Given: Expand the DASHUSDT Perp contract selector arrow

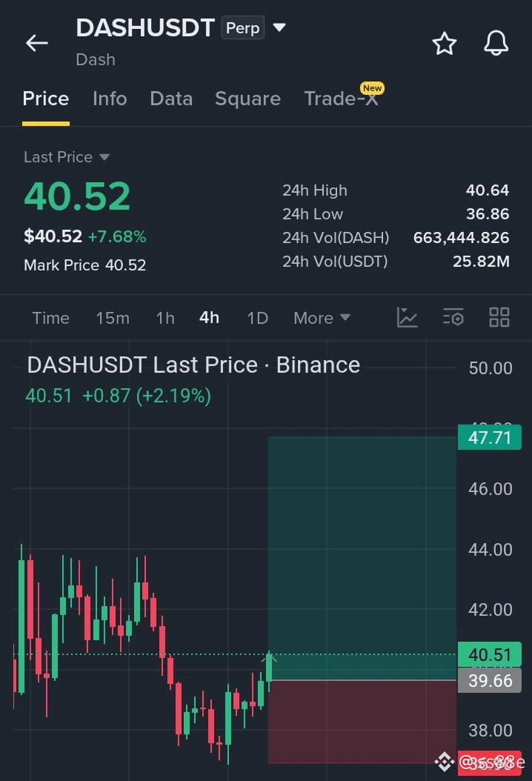Looking at the screenshot, I should pyautogui.click(x=279, y=27).
